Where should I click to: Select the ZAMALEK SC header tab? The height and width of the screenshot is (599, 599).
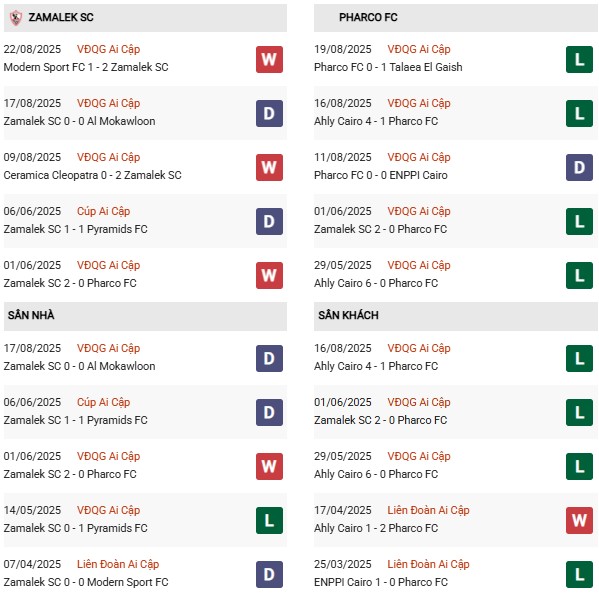tap(145, 18)
